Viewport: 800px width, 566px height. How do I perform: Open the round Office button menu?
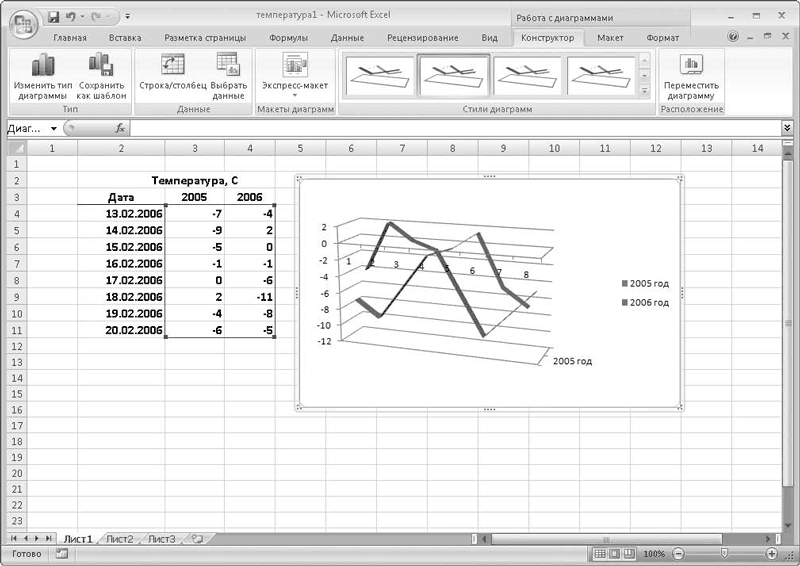[24, 20]
